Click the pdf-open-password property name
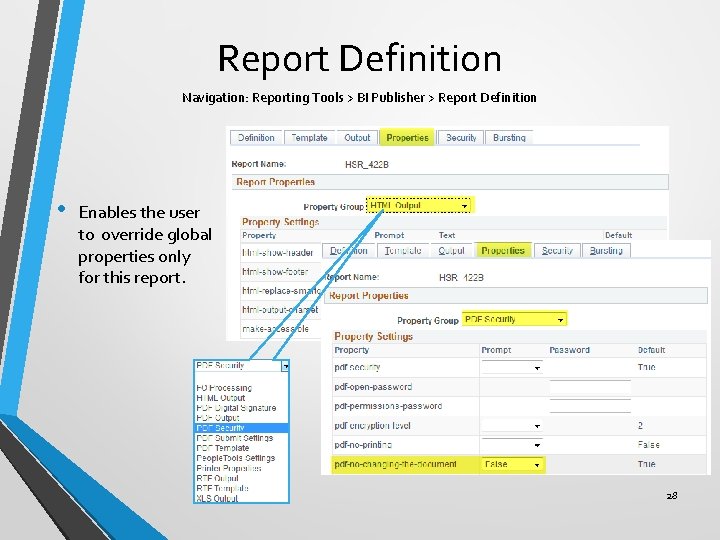This screenshot has width=720, height=540. coord(373,387)
